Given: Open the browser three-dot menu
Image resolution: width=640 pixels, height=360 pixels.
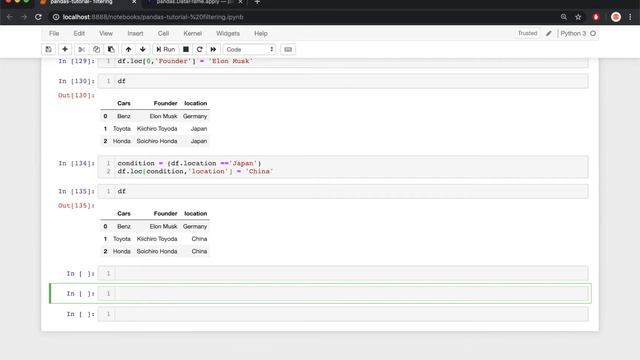Looking at the screenshot, I should [x=630, y=17].
